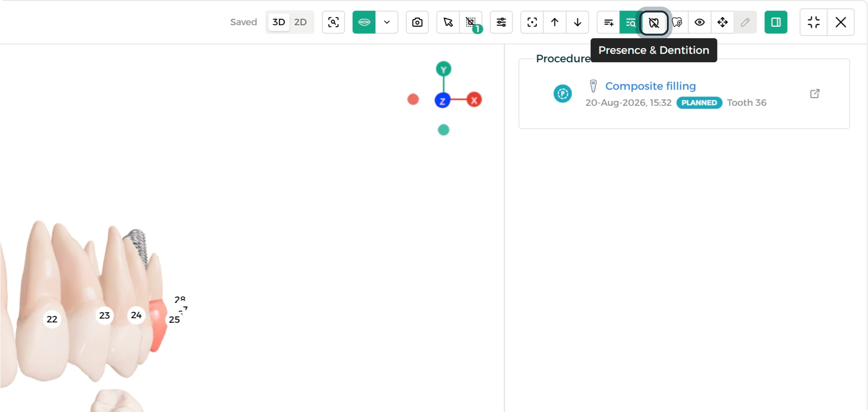Click the date '20-Aug-2026, 15:32'
Image resolution: width=868 pixels, height=412 pixels.
628,103
